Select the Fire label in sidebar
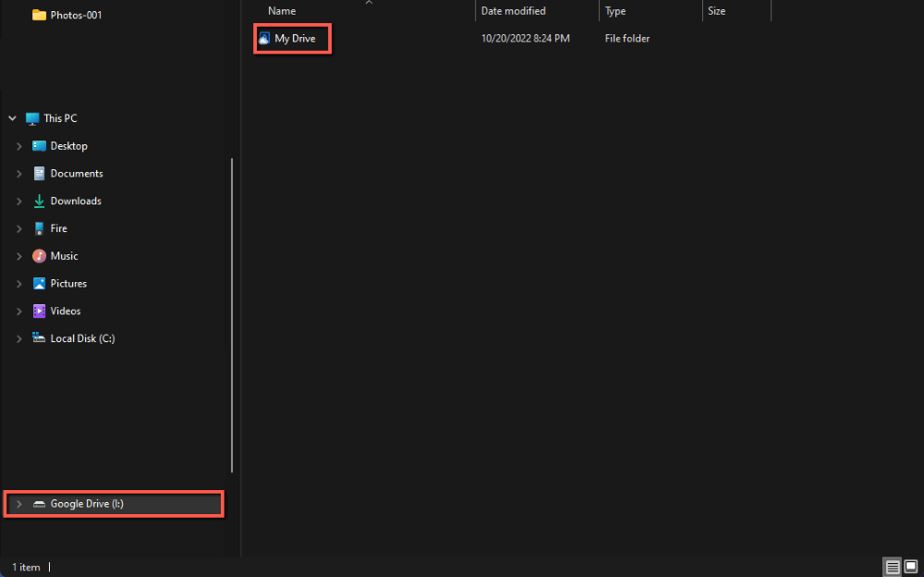 click(x=59, y=228)
